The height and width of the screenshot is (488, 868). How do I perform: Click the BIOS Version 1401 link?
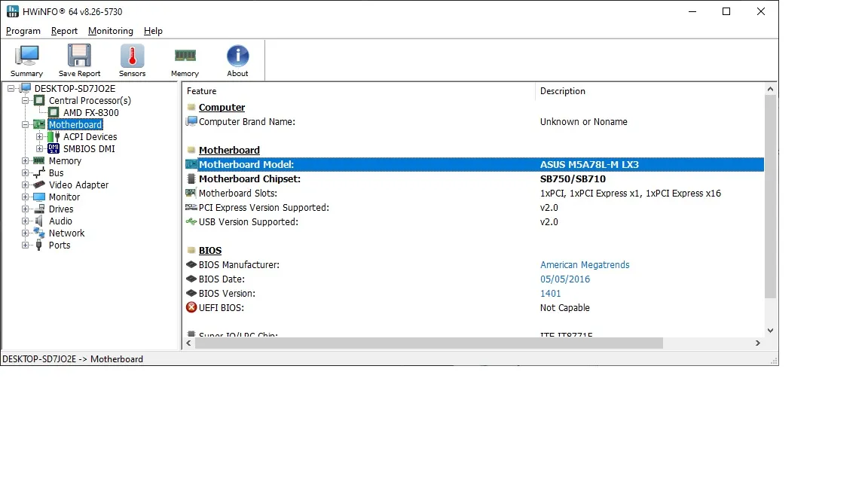pyautogui.click(x=550, y=294)
